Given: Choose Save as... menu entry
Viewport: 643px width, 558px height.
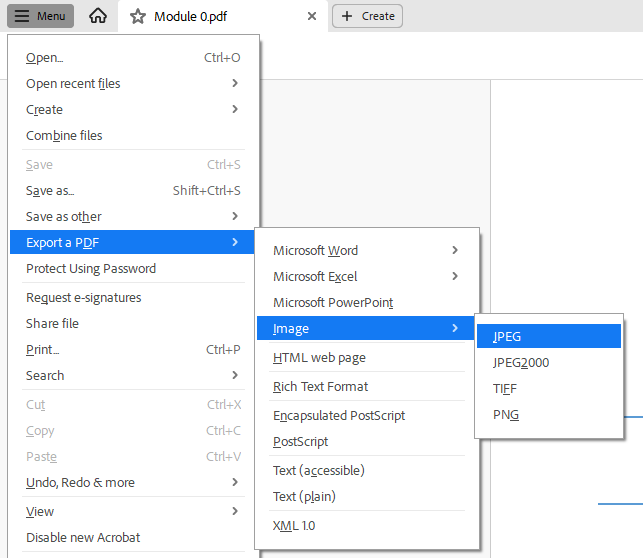Looking at the screenshot, I should pos(133,191).
